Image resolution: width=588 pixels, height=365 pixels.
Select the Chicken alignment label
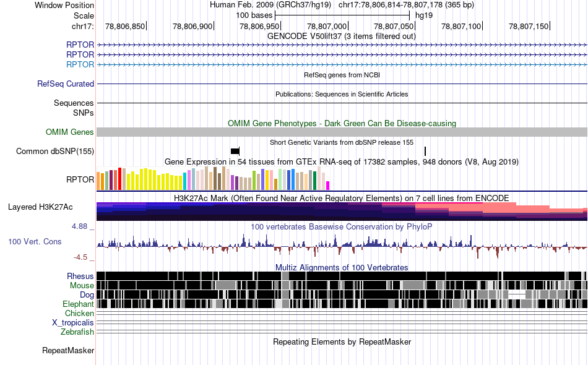point(79,313)
